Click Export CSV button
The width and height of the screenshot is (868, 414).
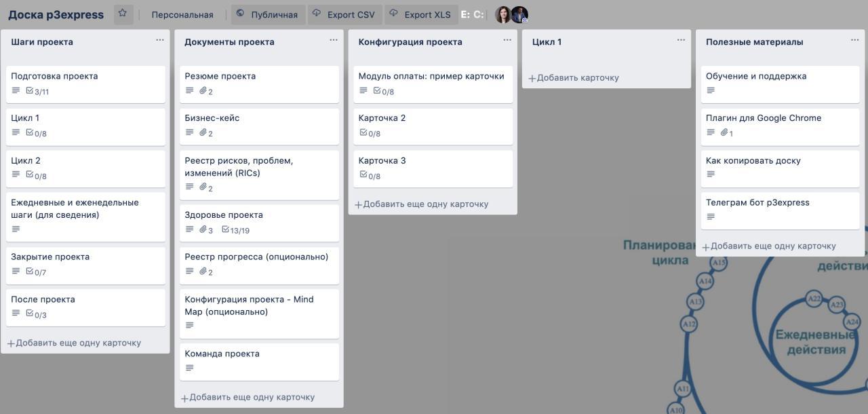coord(345,14)
